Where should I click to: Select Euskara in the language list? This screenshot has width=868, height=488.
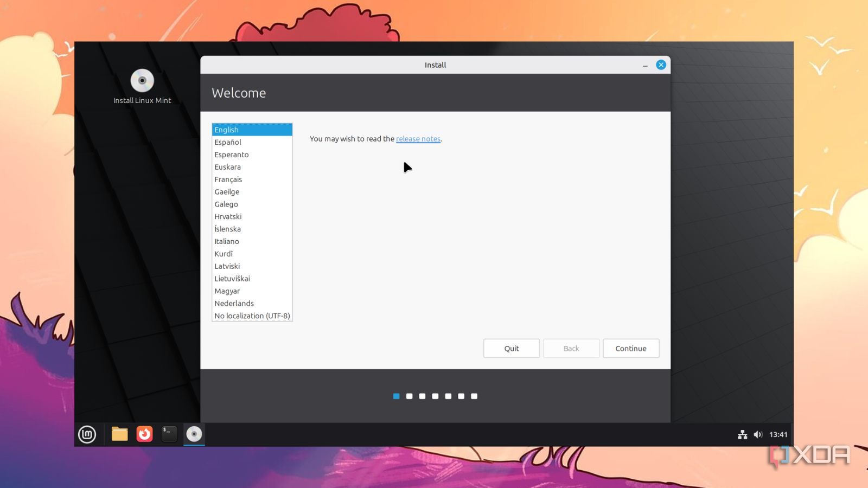(x=252, y=167)
